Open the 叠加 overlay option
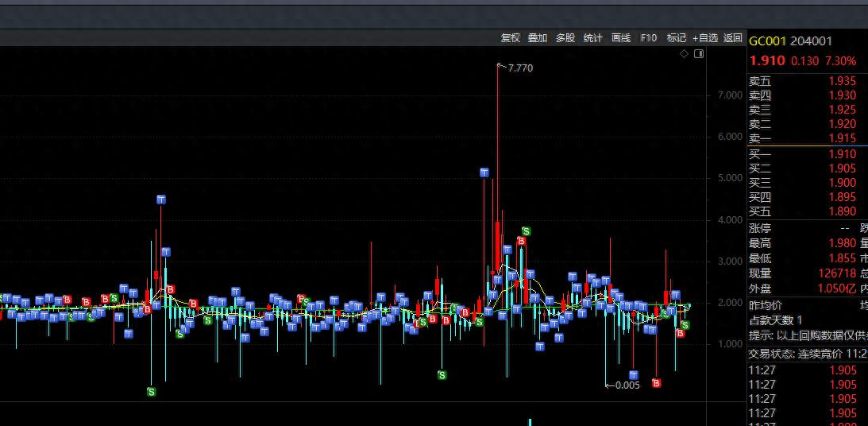 (x=538, y=37)
